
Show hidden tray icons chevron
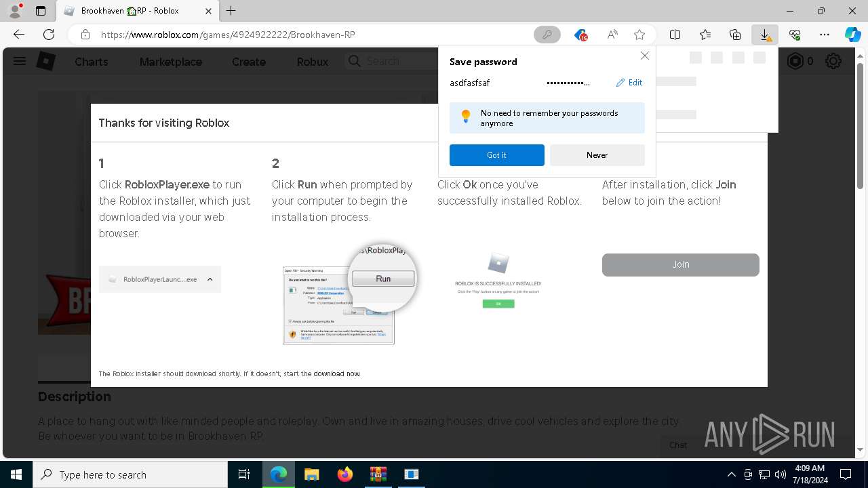[x=731, y=474]
